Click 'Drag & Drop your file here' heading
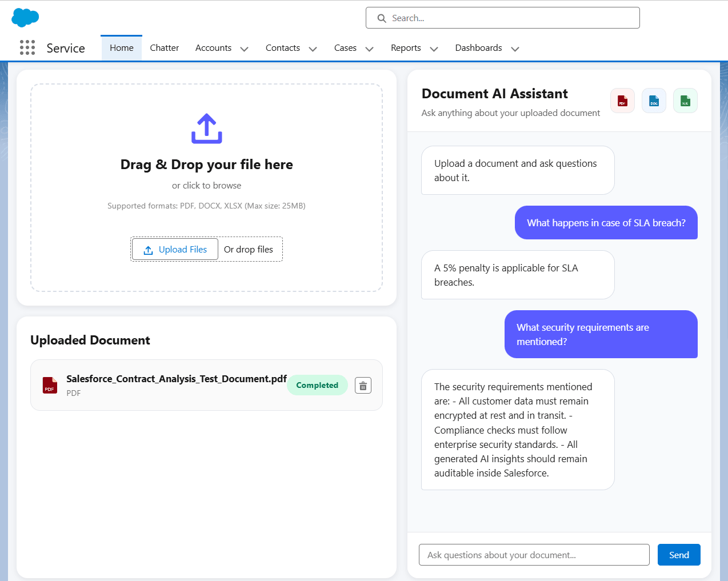Screen dimensions: 728x581 (207, 165)
